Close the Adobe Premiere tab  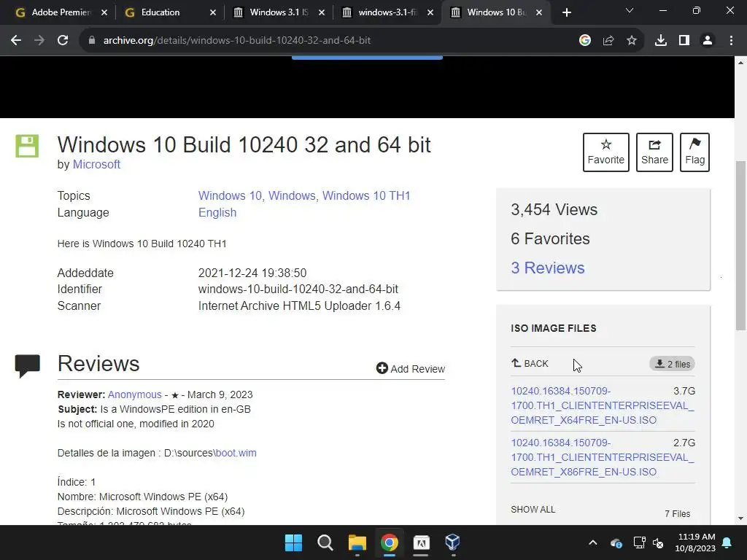coord(104,12)
